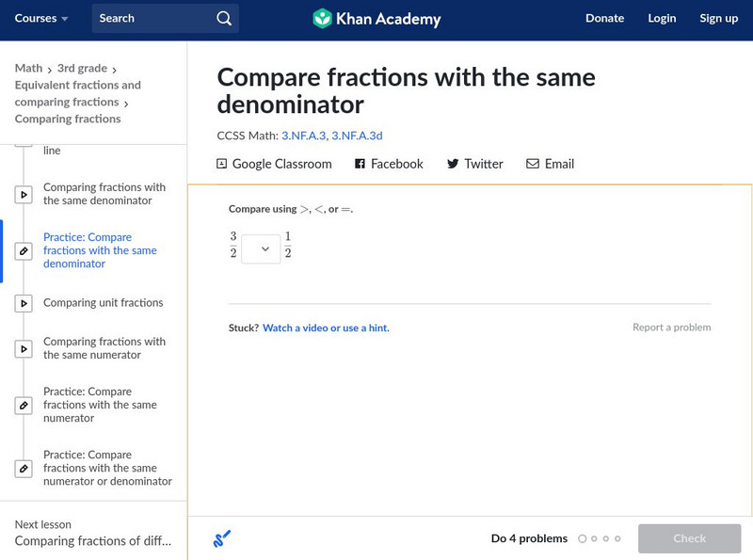Share via the Twitter bird icon
The height and width of the screenshot is (560, 753).
pos(453,164)
